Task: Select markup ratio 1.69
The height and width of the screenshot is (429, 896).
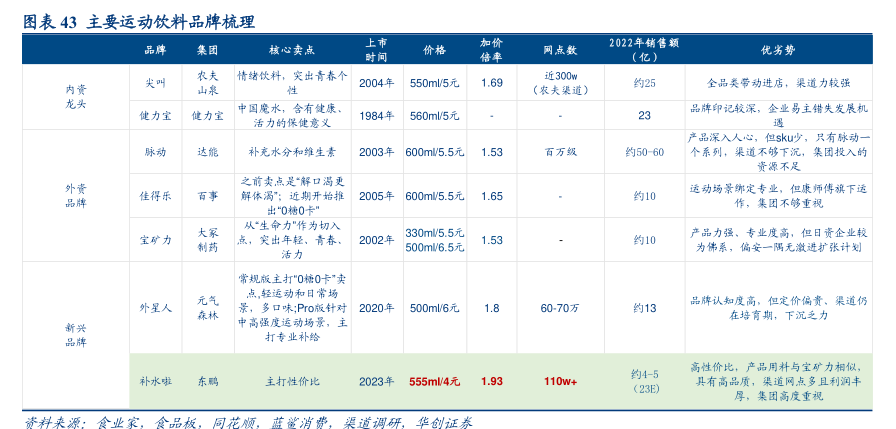Action: [x=491, y=83]
